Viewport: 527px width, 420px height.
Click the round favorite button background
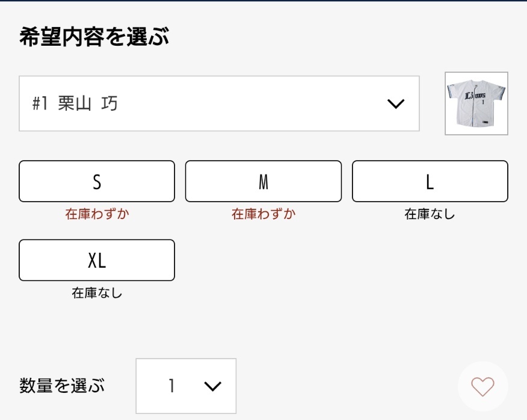click(482, 386)
